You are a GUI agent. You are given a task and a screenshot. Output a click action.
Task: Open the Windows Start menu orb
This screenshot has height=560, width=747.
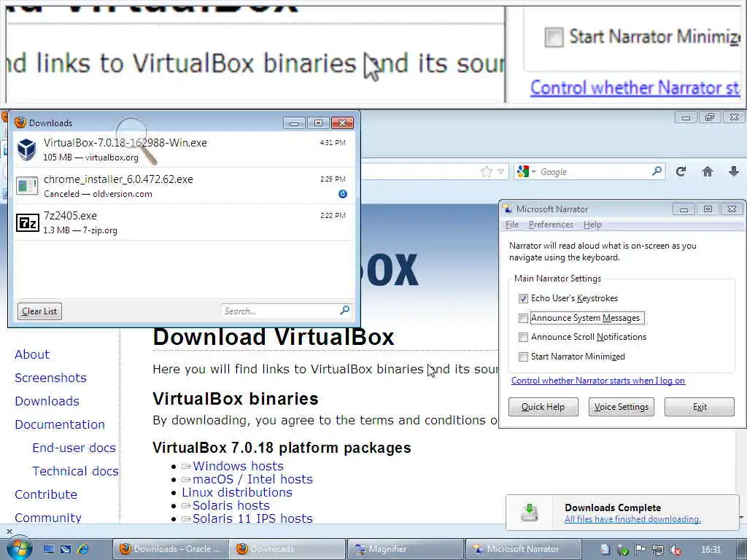(18, 548)
